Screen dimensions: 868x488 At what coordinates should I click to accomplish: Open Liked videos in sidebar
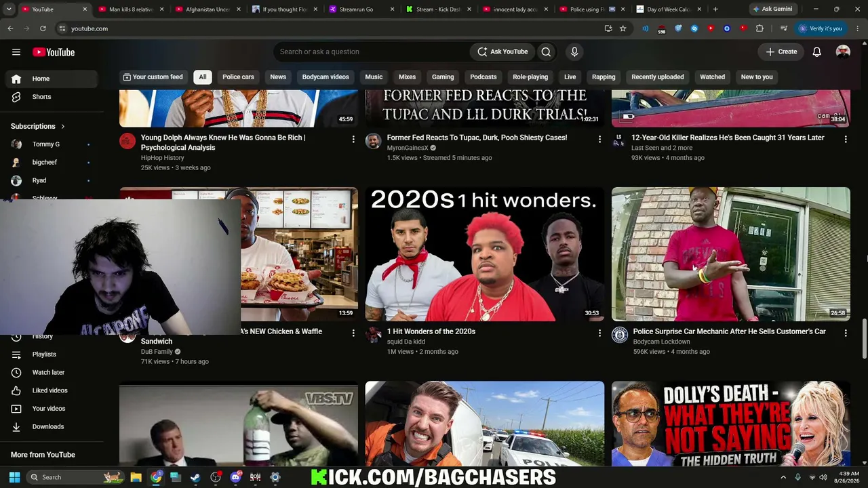(51, 390)
